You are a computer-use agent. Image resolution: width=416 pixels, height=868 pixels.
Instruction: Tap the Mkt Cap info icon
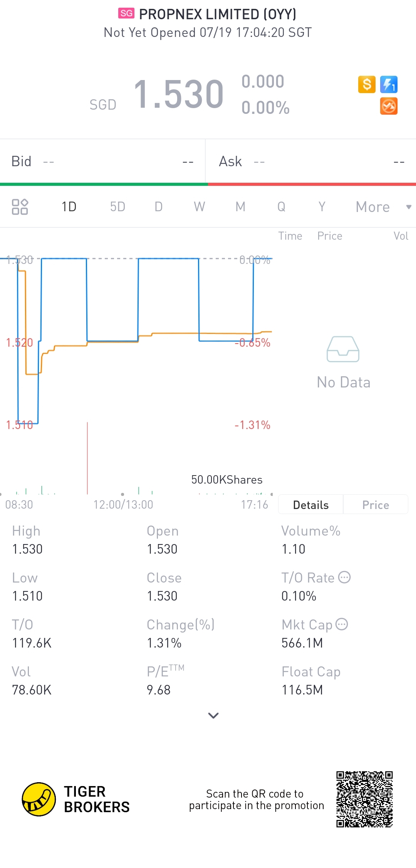click(x=342, y=624)
